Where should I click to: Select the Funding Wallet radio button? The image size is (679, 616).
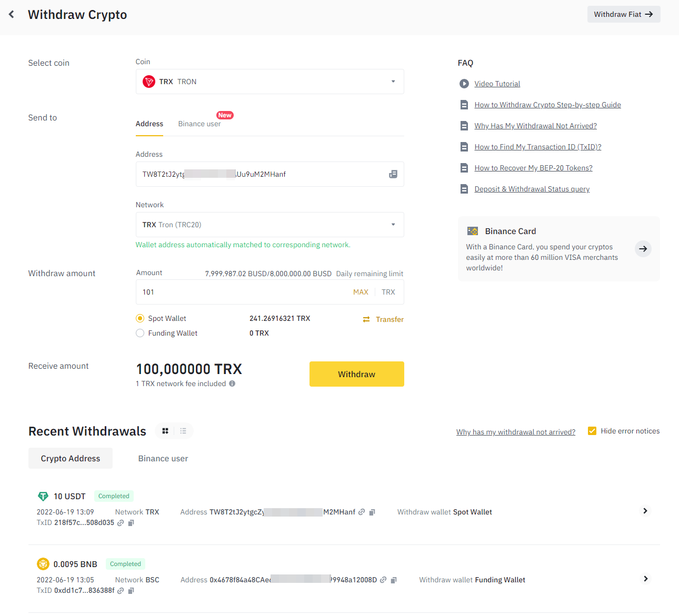click(x=140, y=333)
